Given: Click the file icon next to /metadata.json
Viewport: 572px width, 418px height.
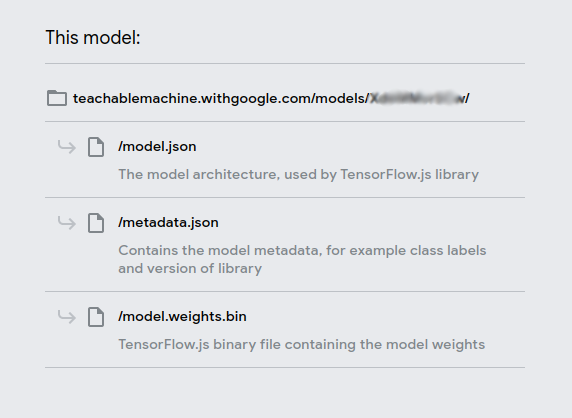Looking at the screenshot, I should pyautogui.click(x=96, y=223).
